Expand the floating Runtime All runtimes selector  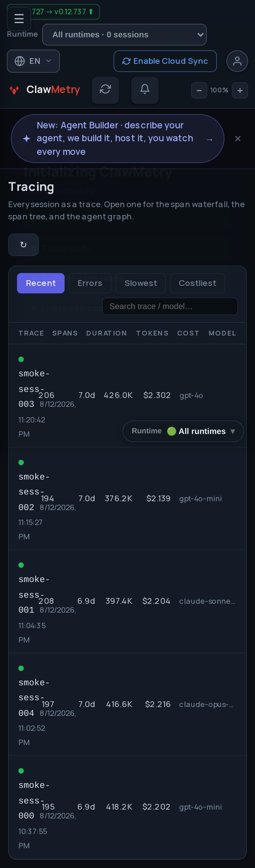pyautogui.click(x=183, y=431)
